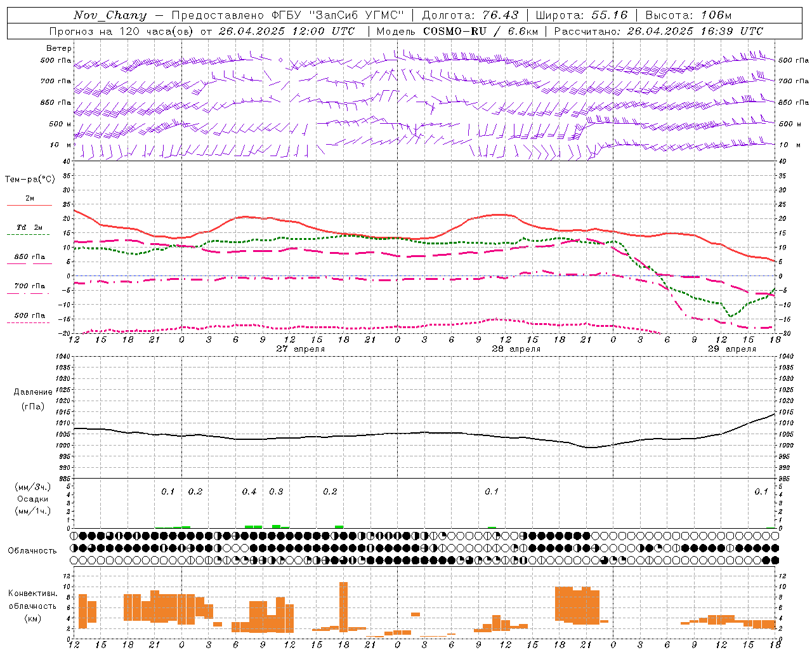The width and height of the screenshot is (812, 650).
Task: Click the 700 гПа entry in temperature legend
Action: pos(29,286)
